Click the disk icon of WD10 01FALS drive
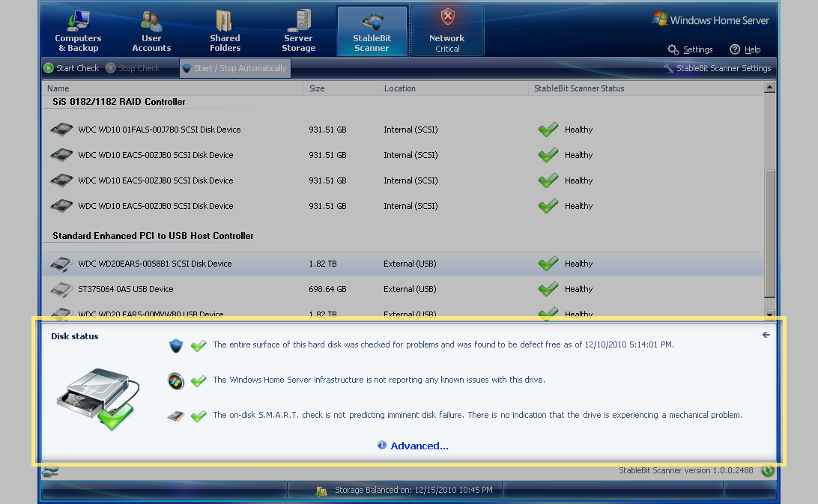The height and width of the screenshot is (504, 818). (61, 130)
